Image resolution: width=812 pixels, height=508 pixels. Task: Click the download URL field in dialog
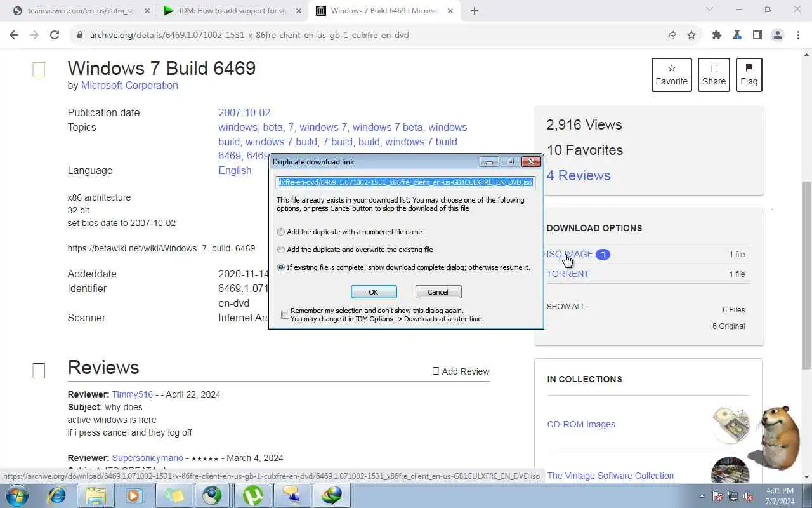(x=406, y=182)
